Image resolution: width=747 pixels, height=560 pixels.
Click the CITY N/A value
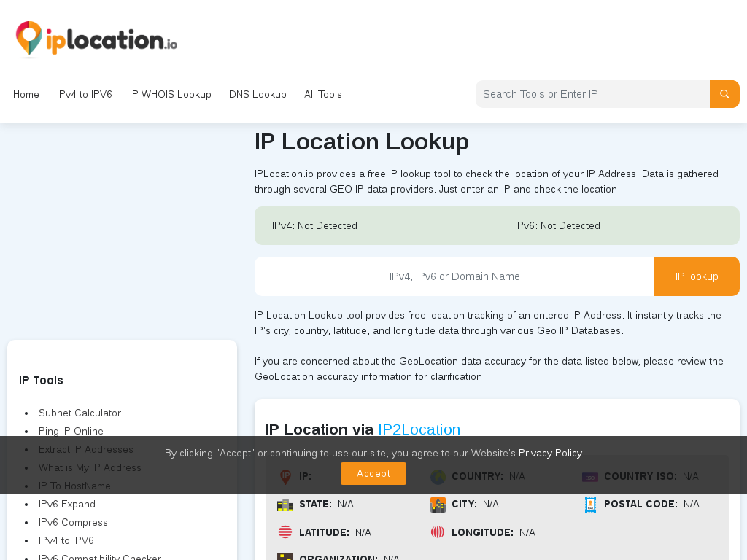[x=491, y=505]
